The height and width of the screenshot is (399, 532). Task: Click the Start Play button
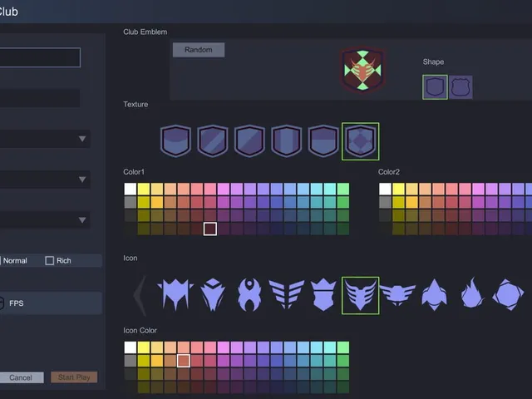point(74,377)
